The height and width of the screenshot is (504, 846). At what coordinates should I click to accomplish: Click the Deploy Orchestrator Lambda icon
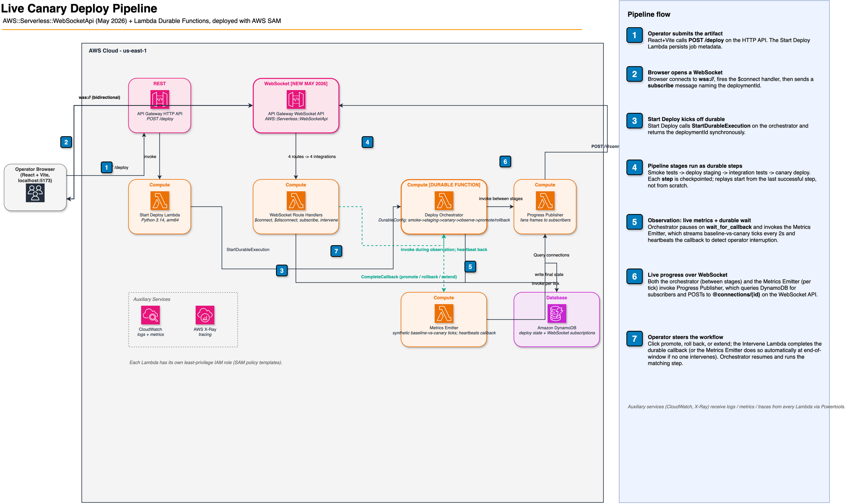444,201
